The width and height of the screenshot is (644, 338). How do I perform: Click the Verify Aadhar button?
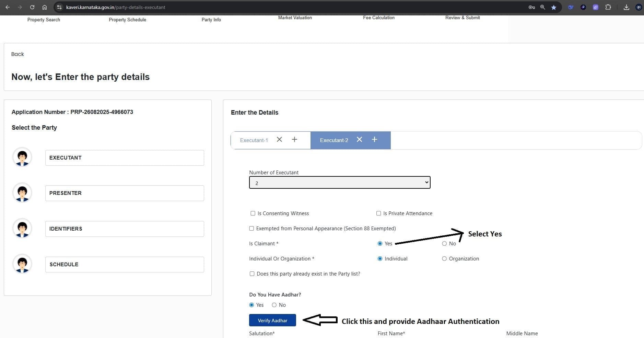point(272,320)
